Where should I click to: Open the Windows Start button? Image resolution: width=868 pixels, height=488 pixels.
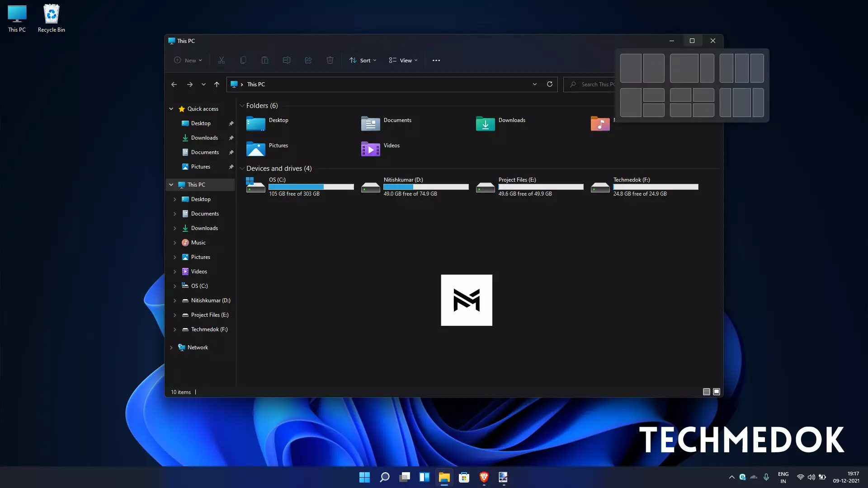364,477
